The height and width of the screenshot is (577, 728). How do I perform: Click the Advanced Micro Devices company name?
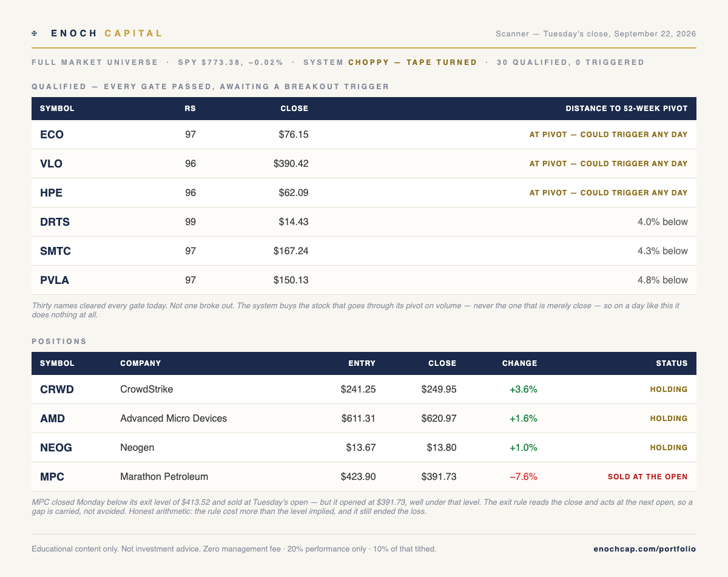point(174,419)
